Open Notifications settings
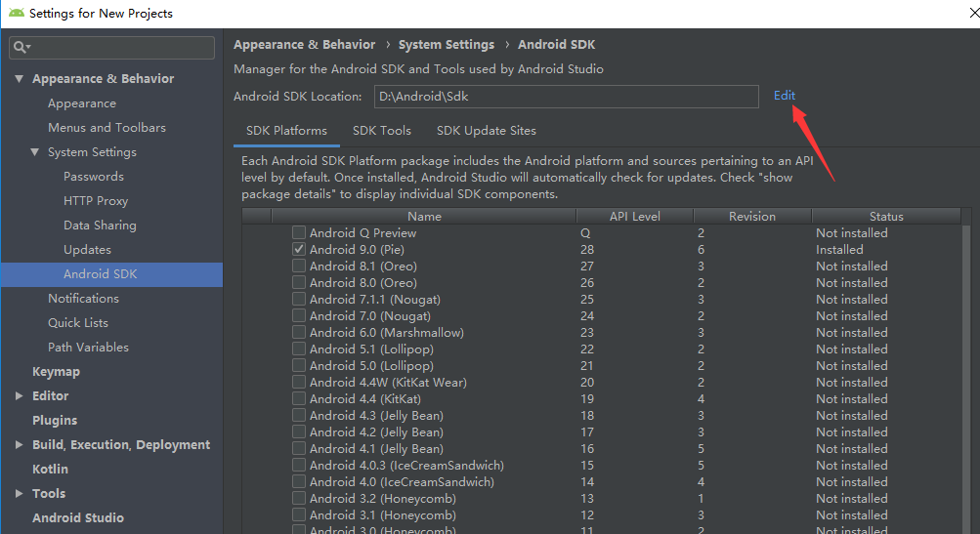Image resolution: width=980 pixels, height=534 pixels. 84,298
